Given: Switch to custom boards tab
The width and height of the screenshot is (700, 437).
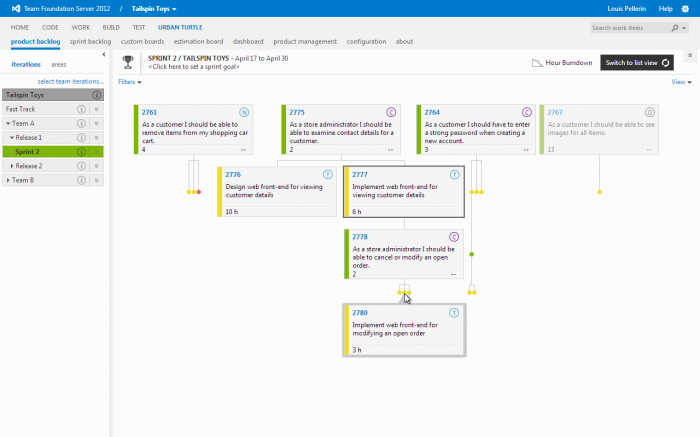Looking at the screenshot, I should pyautogui.click(x=142, y=42).
